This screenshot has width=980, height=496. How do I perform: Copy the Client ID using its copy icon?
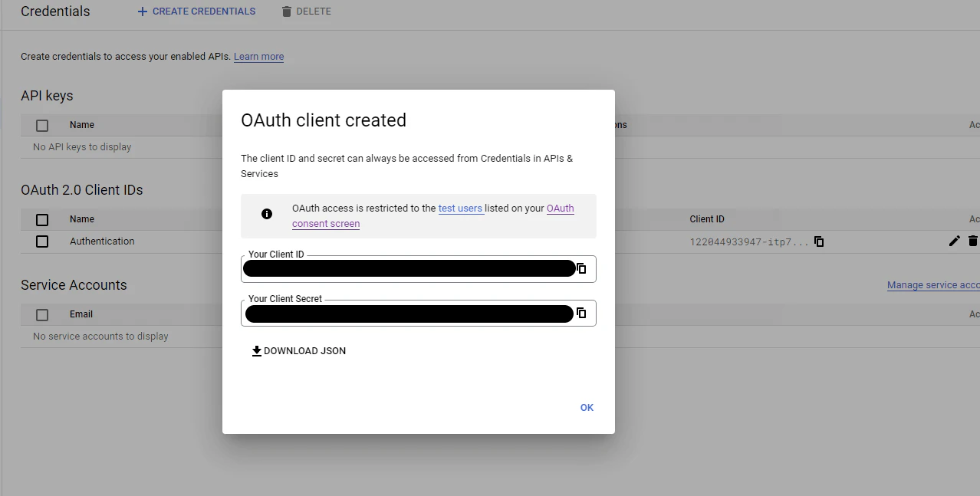point(580,268)
